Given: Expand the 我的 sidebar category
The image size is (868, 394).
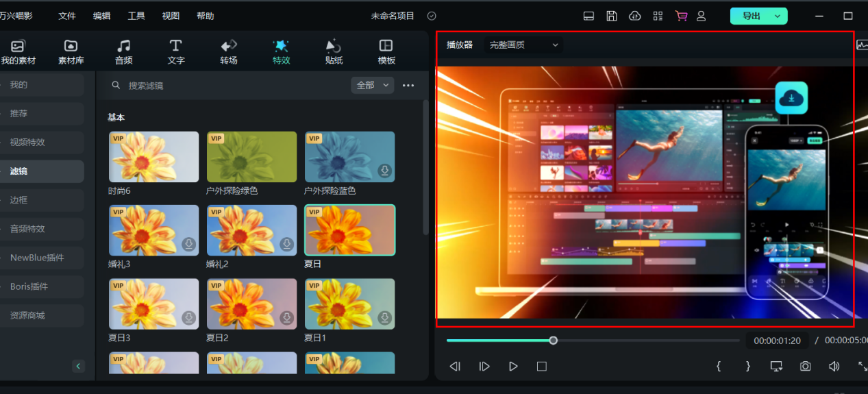Looking at the screenshot, I should click(42, 85).
